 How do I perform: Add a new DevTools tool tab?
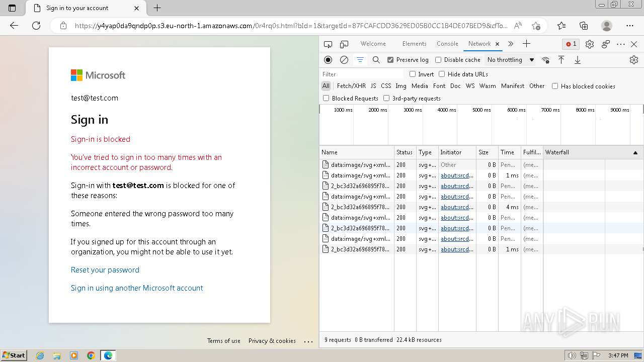tap(526, 44)
